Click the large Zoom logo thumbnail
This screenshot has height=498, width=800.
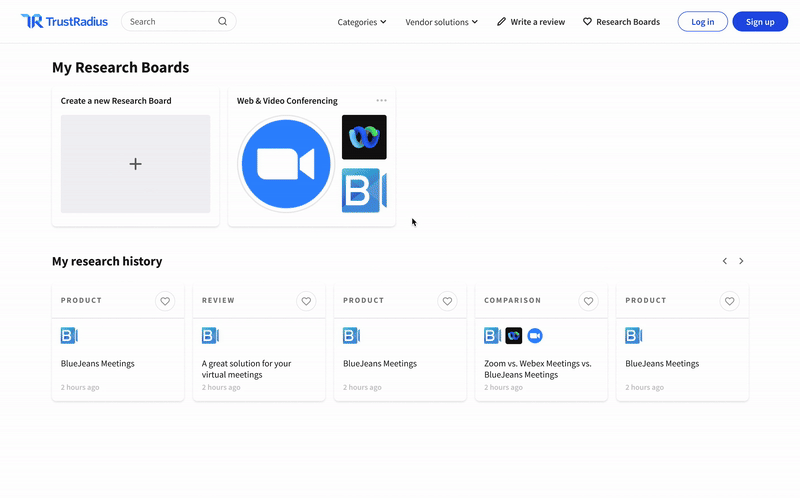[x=286, y=164]
